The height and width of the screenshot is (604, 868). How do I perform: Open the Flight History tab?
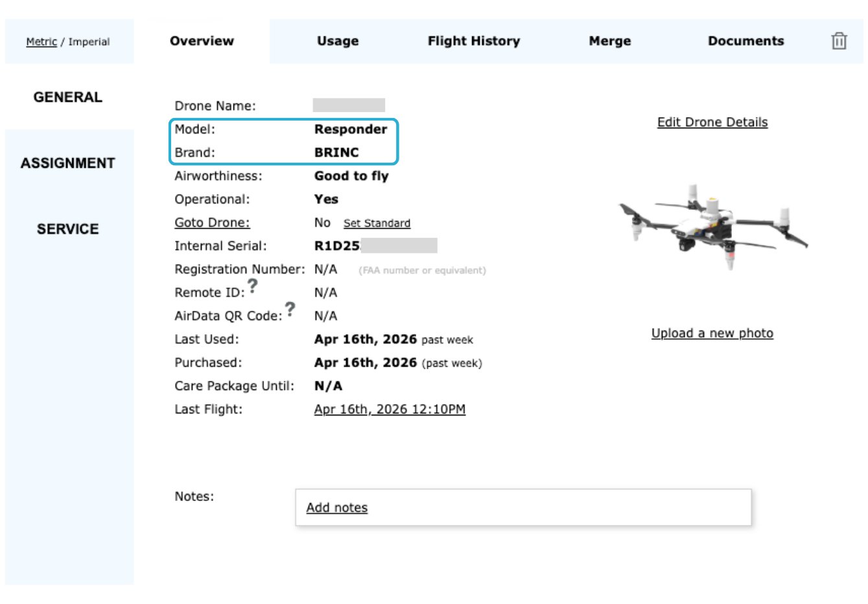(473, 41)
